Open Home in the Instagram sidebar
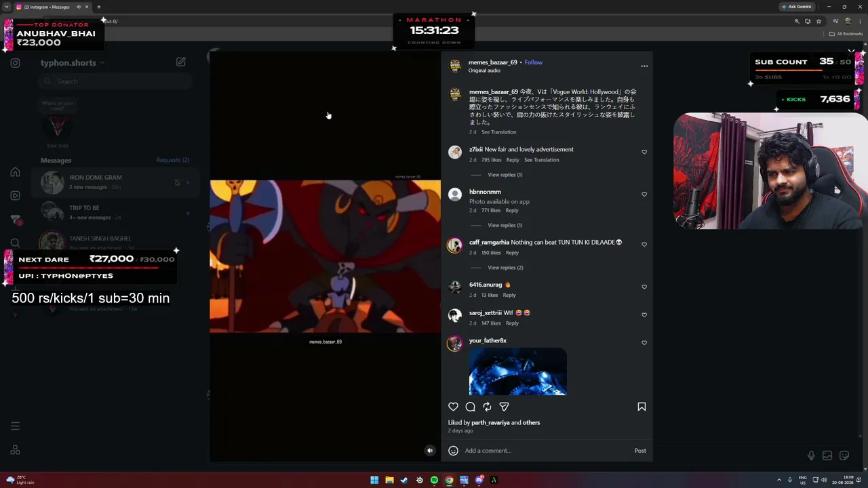868x488 pixels. click(15, 172)
